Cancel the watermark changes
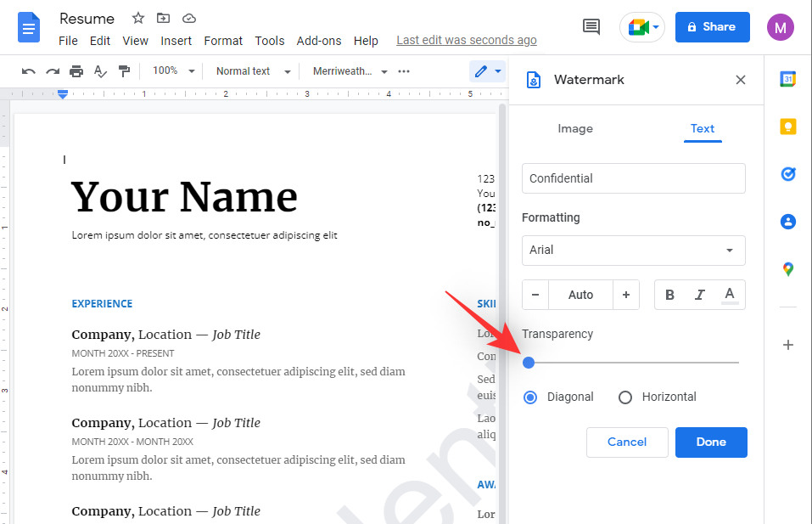This screenshot has height=524, width=812. pyautogui.click(x=627, y=442)
